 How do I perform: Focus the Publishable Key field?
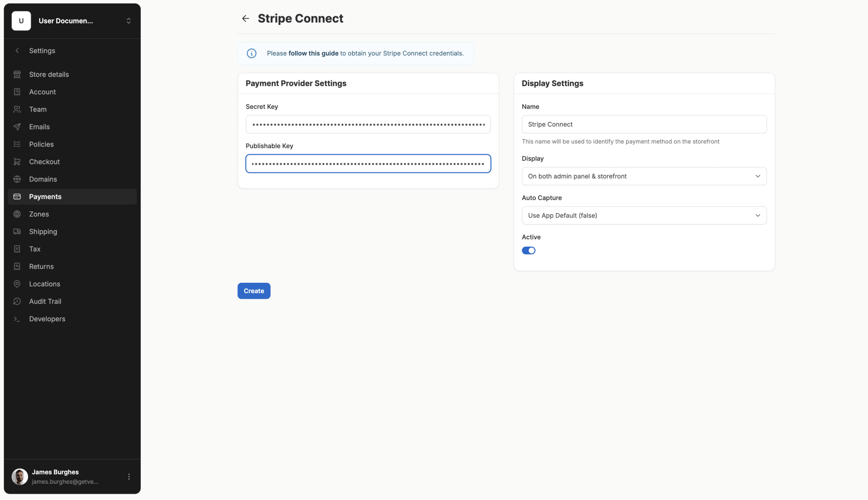coord(368,164)
